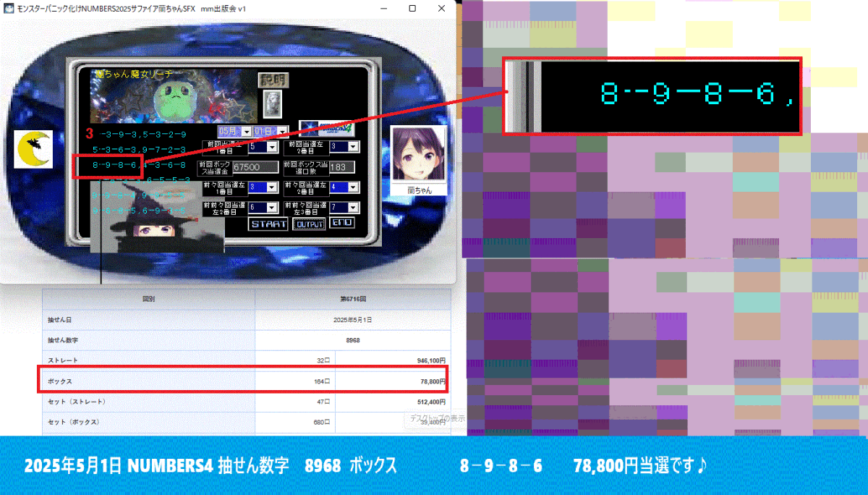Click the 47口 cell

295,402
